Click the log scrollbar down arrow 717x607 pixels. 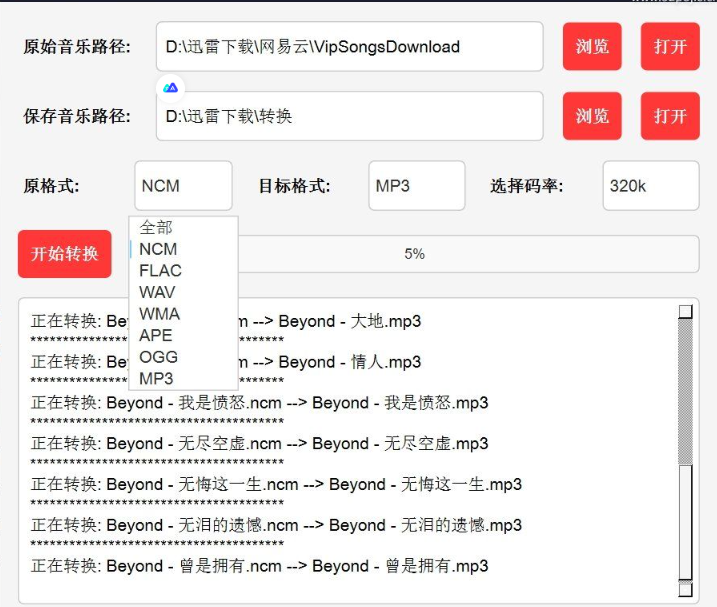[685, 590]
